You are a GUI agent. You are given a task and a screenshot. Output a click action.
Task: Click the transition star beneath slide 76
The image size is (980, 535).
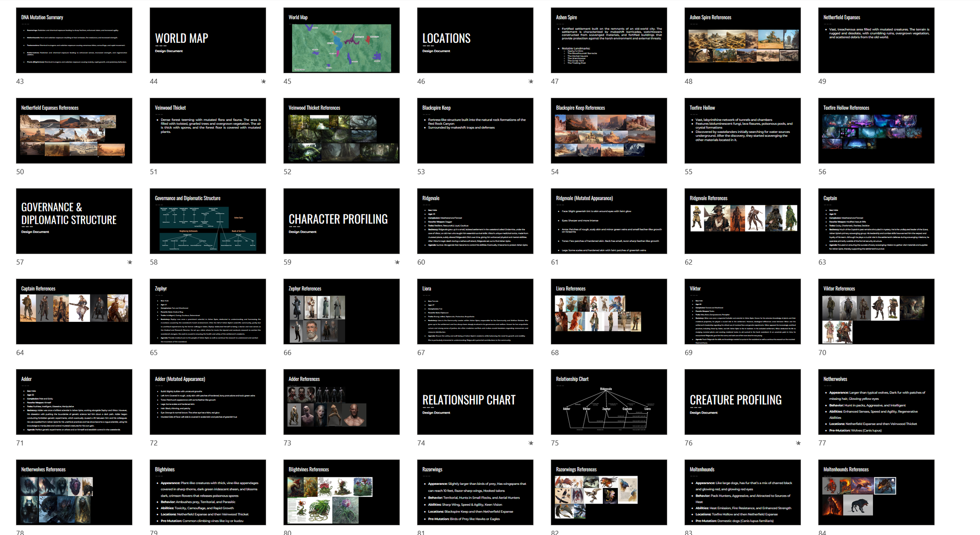[798, 443]
